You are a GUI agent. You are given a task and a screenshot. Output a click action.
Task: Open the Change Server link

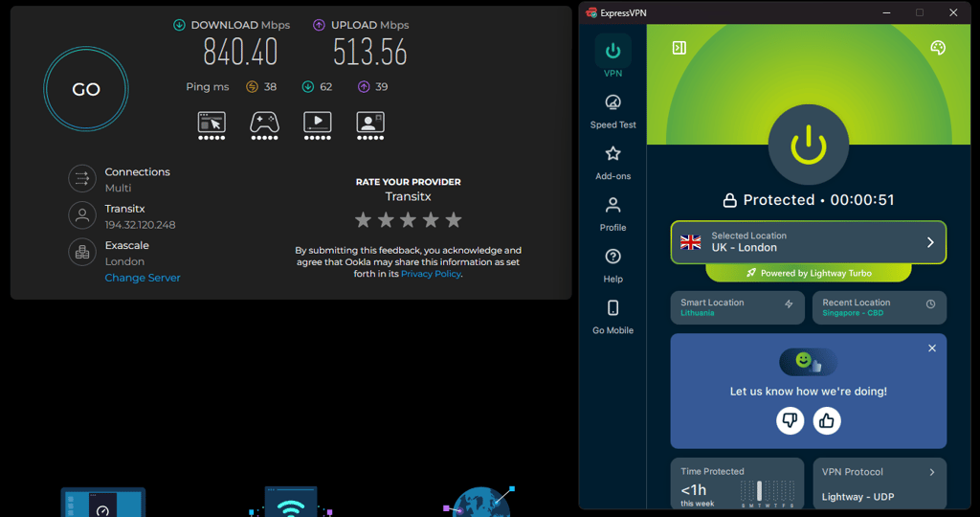tap(143, 278)
